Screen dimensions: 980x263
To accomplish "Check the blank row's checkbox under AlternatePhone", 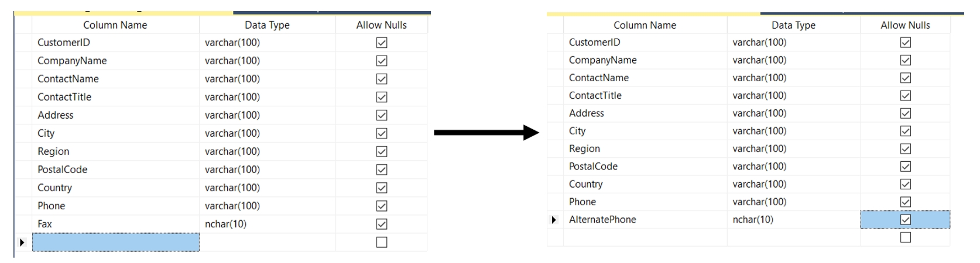I will [905, 237].
